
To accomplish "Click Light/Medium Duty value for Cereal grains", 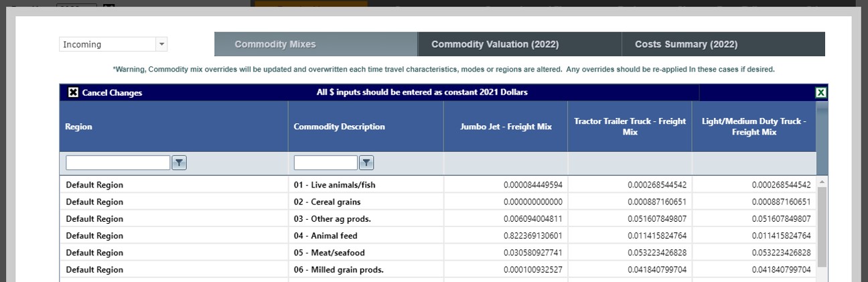I will [781, 202].
